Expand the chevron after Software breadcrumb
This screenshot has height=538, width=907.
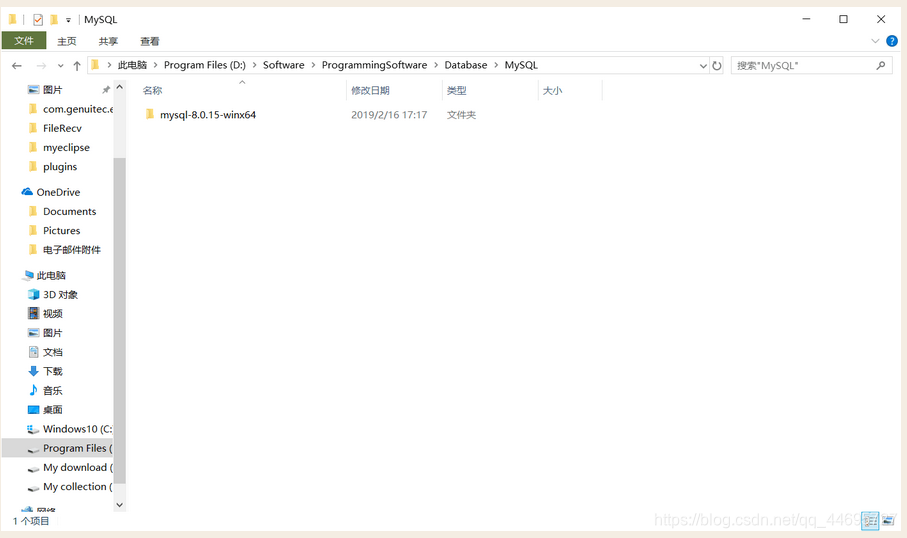314,65
